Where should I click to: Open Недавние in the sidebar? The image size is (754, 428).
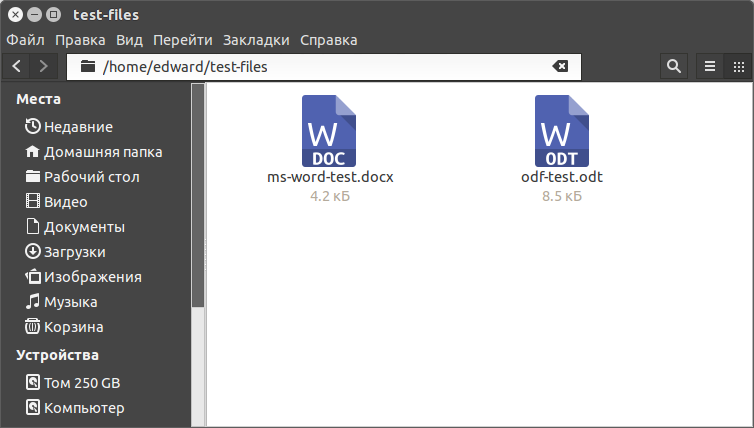[x=78, y=127]
